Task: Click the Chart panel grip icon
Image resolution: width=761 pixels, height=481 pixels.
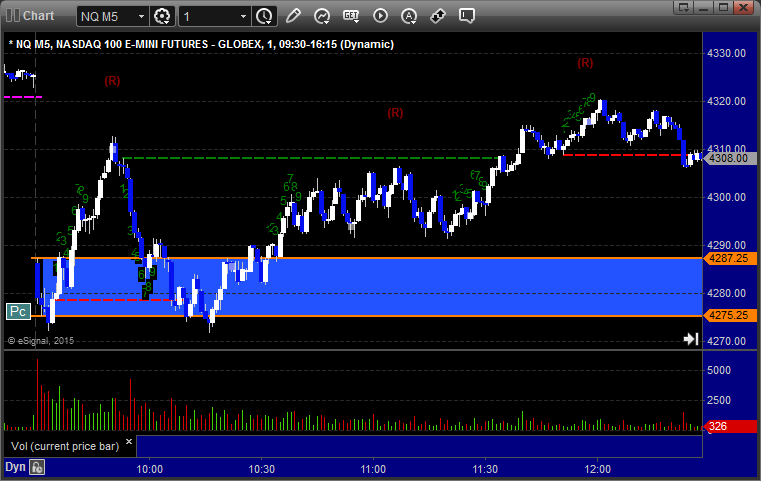Action: (13, 16)
